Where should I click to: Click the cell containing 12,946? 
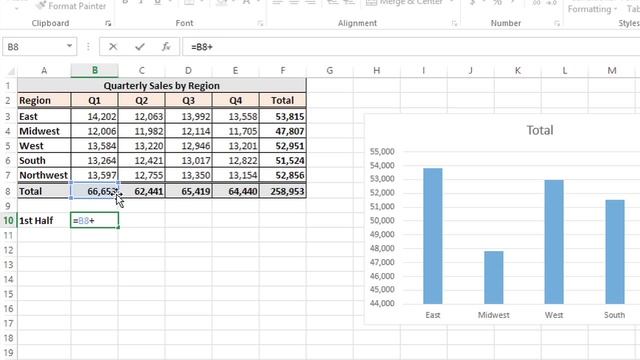point(189,146)
